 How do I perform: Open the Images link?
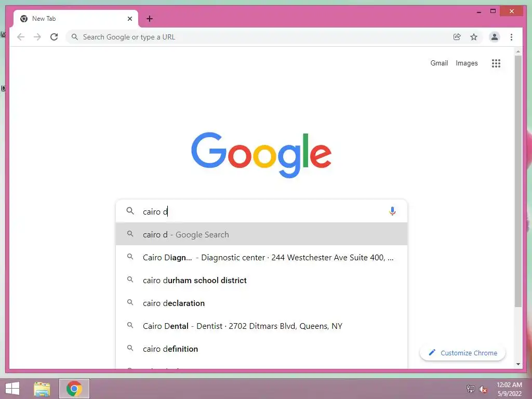[467, 63]
